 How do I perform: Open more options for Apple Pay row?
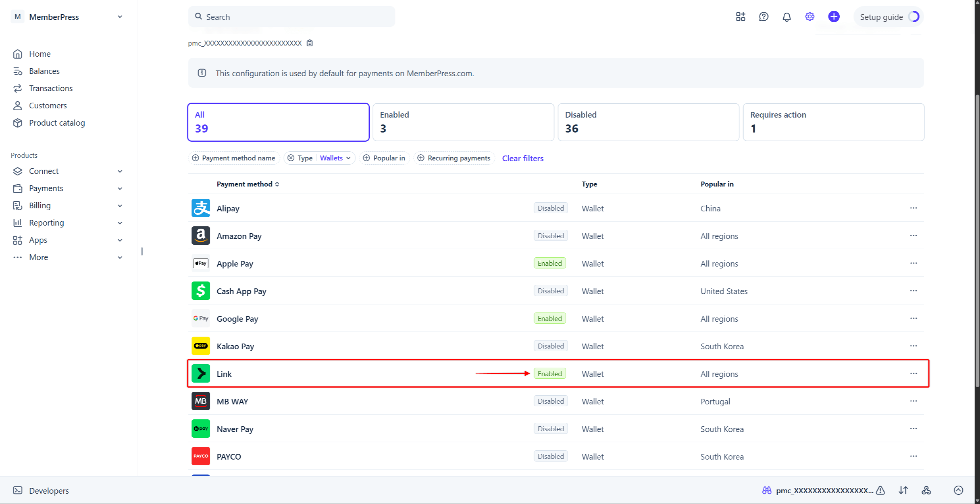coord(913,263)
